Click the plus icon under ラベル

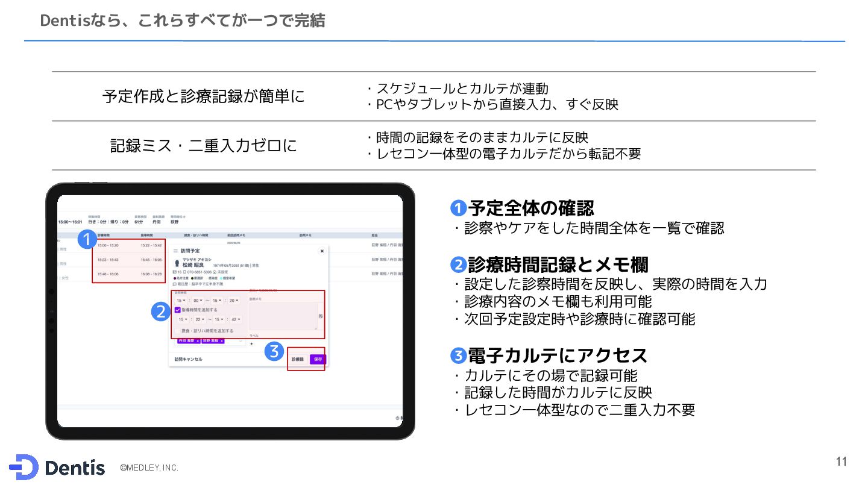coord(251,344)
